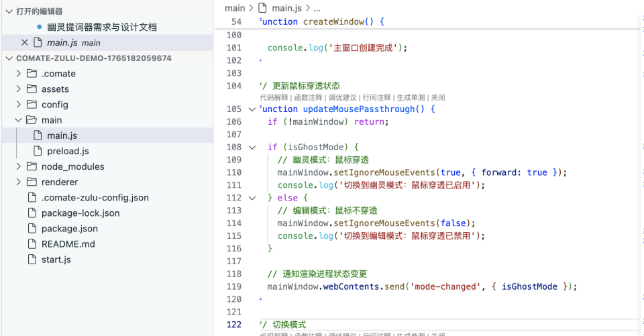Screen dimensions: 644x336
Task: Click the main breadcrumb segment
Action: click(x=235, y=8)
